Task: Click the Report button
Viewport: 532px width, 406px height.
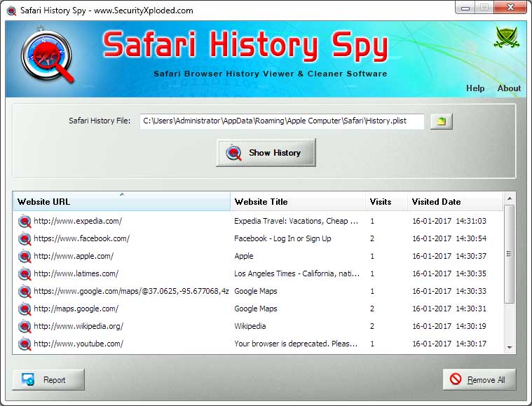Action: coord(48,380)
